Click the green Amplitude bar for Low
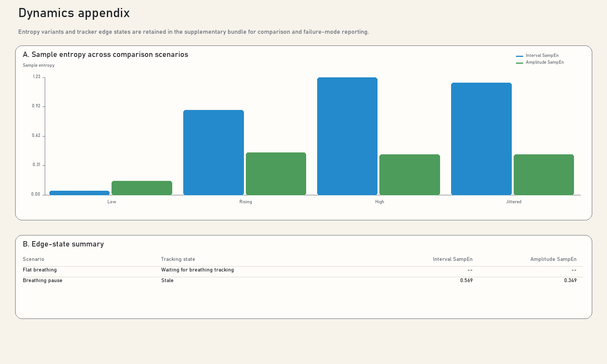 point(142,188)
